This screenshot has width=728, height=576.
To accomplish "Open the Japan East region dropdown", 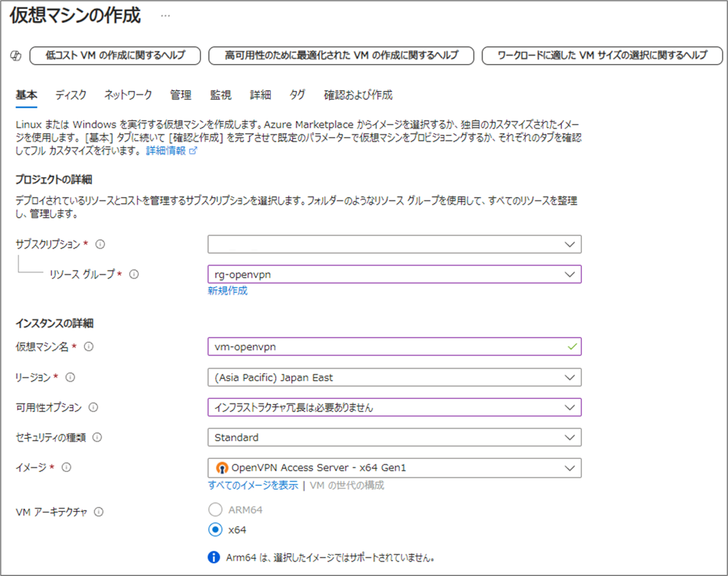I will click(394, 377).
